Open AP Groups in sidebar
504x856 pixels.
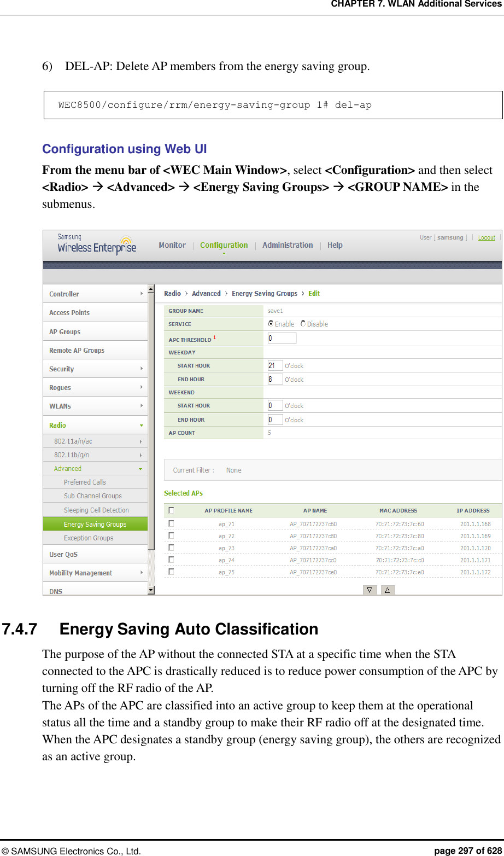pyautogui.click(x=95, y=331)
